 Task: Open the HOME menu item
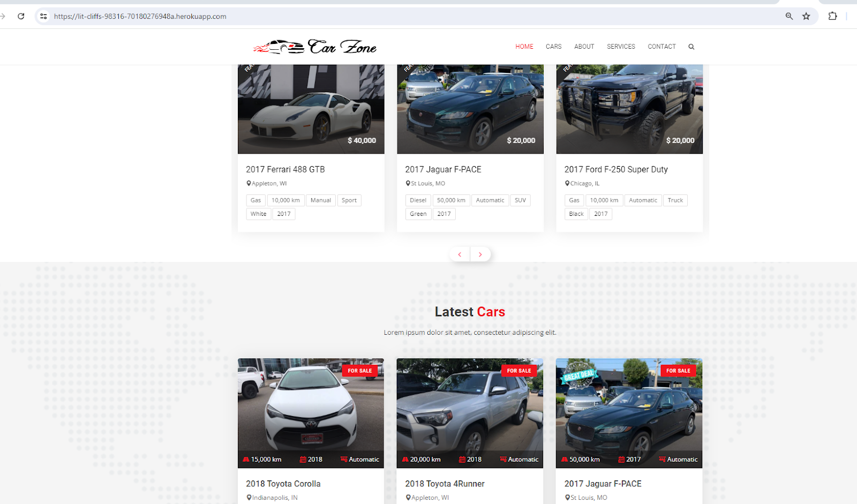click(x=524, y=47)
